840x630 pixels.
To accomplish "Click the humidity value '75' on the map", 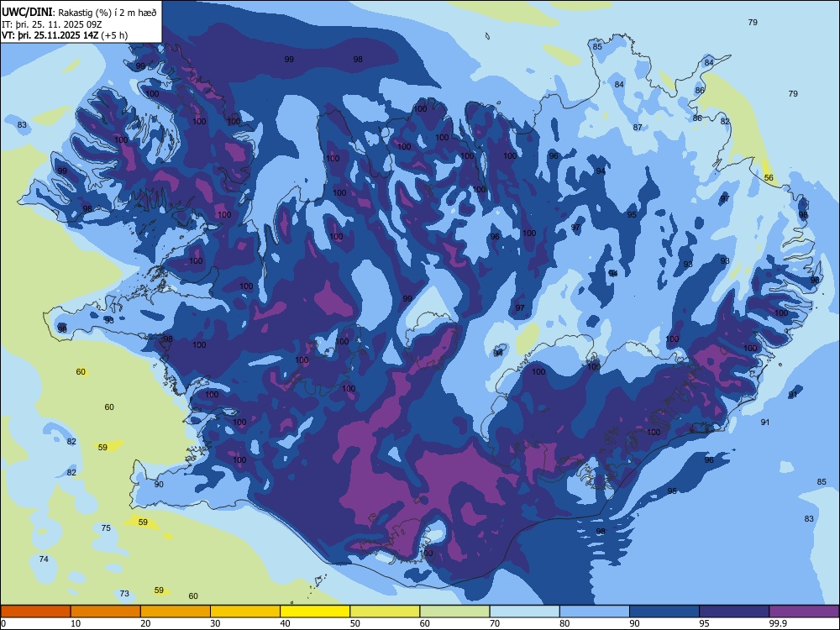I will click(106, 528).
